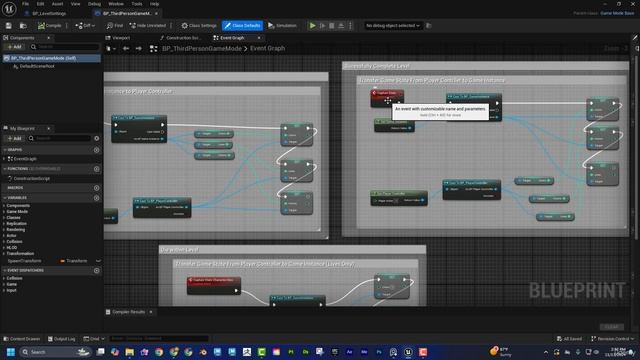Screen dimensions: 640x360
Task: Click the advance frame button
Action: pos(322,26)
